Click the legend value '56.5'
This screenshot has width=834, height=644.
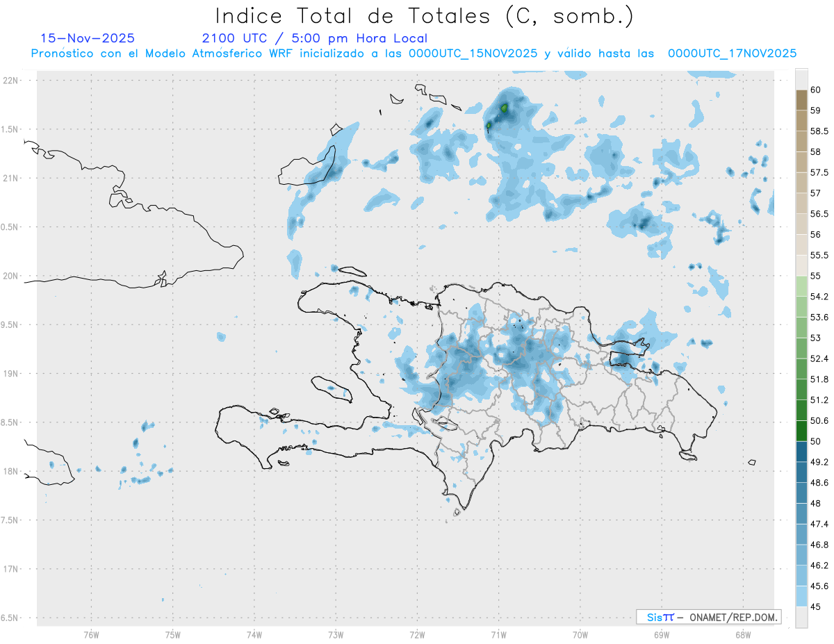click(x=820, y=214)
